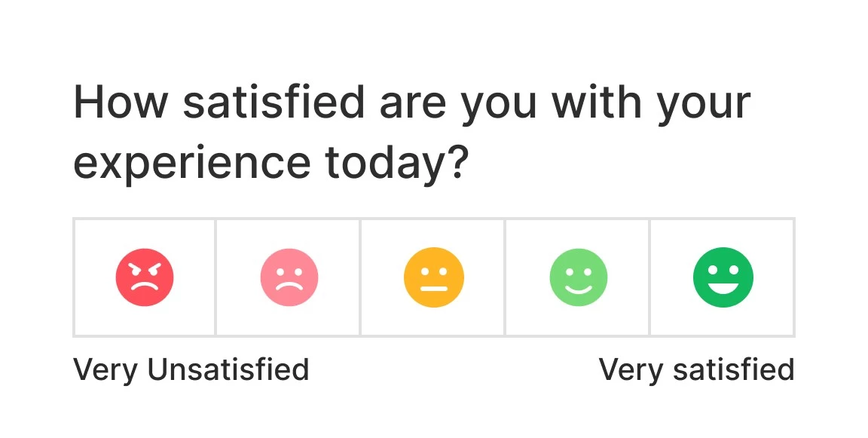Image resolution: width=868 pixels, height=438 pixels.
Task: Click the Very satisfied label
Action: 697,369
